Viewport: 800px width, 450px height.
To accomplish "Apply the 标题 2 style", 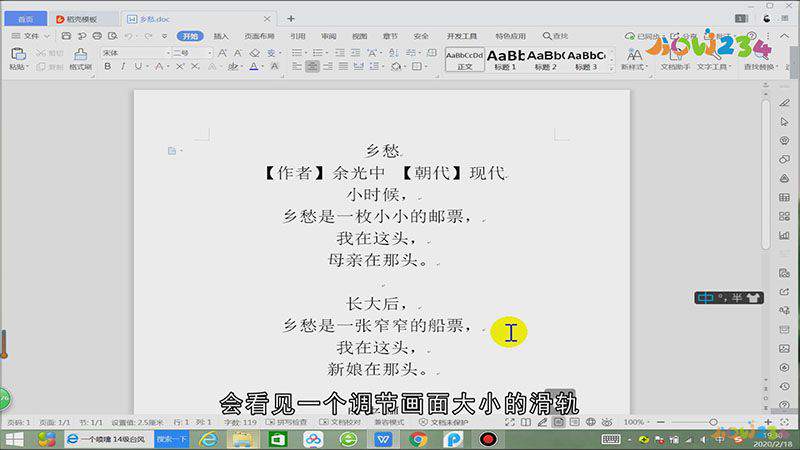I will coord(545,60).
